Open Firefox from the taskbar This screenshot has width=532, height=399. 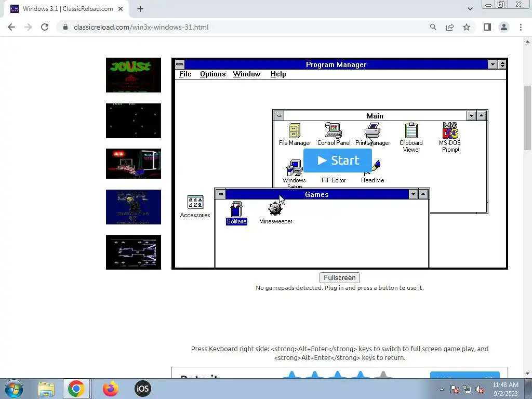coord(111,389)
